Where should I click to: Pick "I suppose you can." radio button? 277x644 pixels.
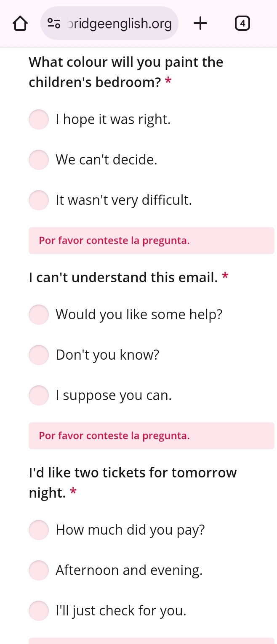click(39, 395)
